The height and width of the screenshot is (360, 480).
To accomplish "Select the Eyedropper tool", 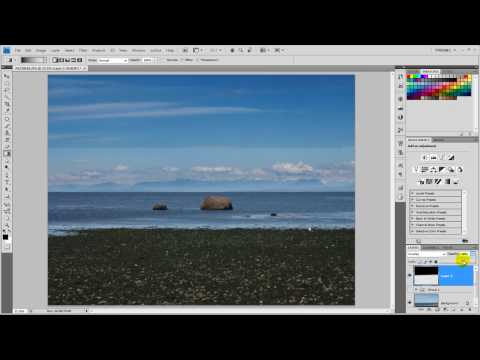I will point(7,111).
